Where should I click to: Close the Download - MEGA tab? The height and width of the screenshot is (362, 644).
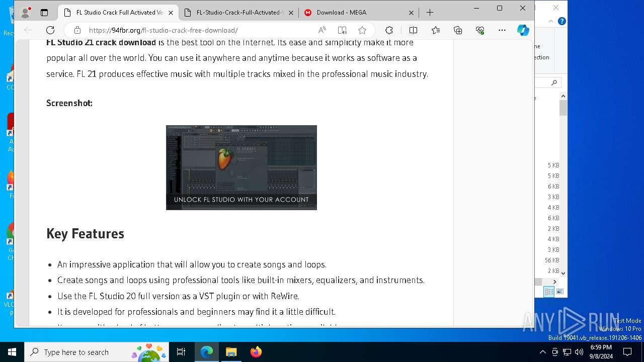pyautogui.click(x=411, y=13)
